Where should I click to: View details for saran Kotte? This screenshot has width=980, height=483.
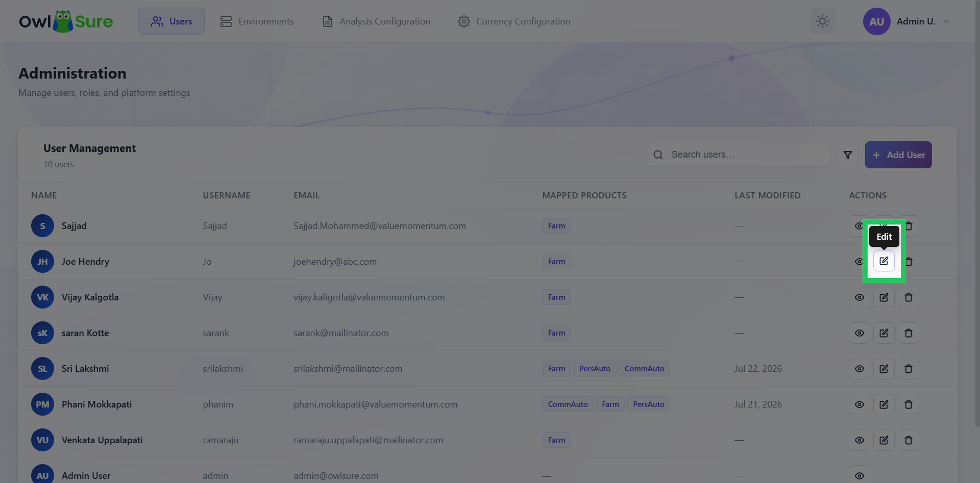(859, 333)
